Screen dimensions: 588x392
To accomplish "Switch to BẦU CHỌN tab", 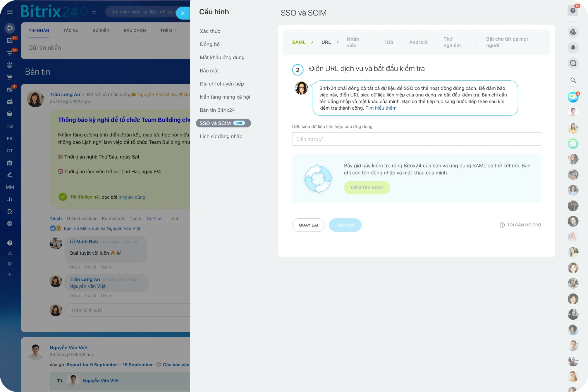I will click(135, 31).
